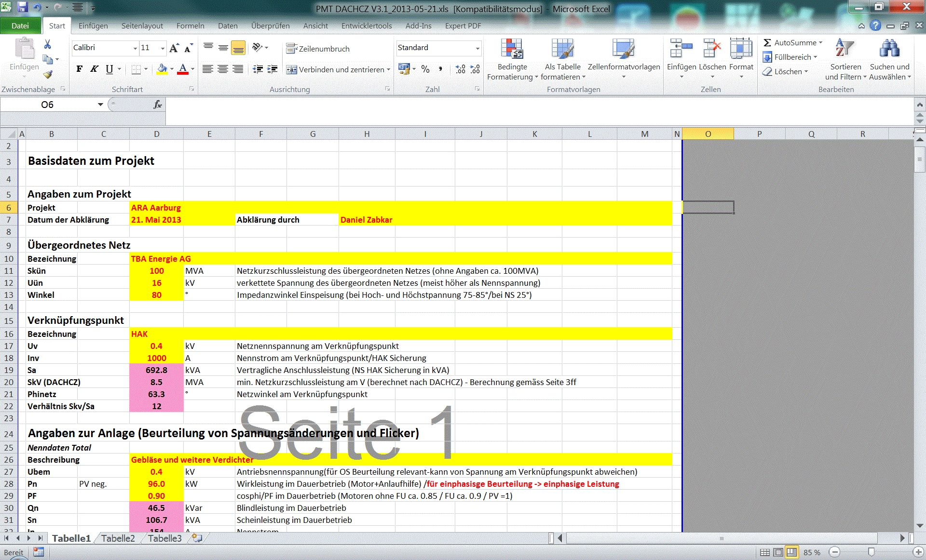Click the insert function fx icon
Viewport: 926px width, 560px height.
coord(157,105)
